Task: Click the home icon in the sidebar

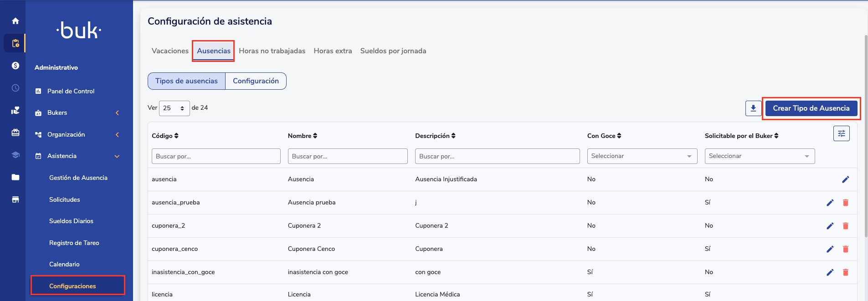Action: pyautogui.click(x=15, y=21)
